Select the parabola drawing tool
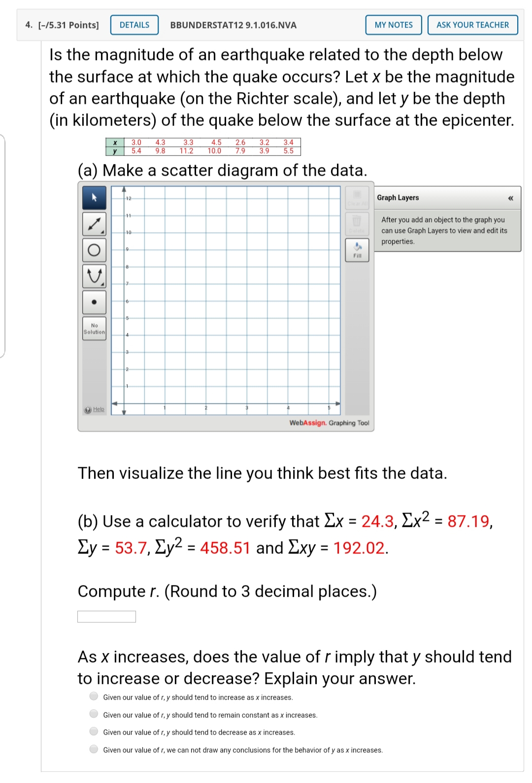 click(94, 276)
